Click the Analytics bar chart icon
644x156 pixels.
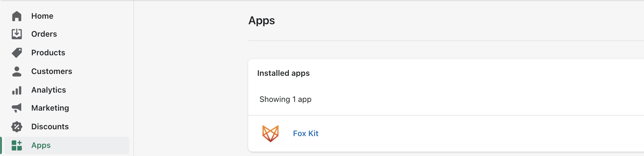tap(17, 90)
